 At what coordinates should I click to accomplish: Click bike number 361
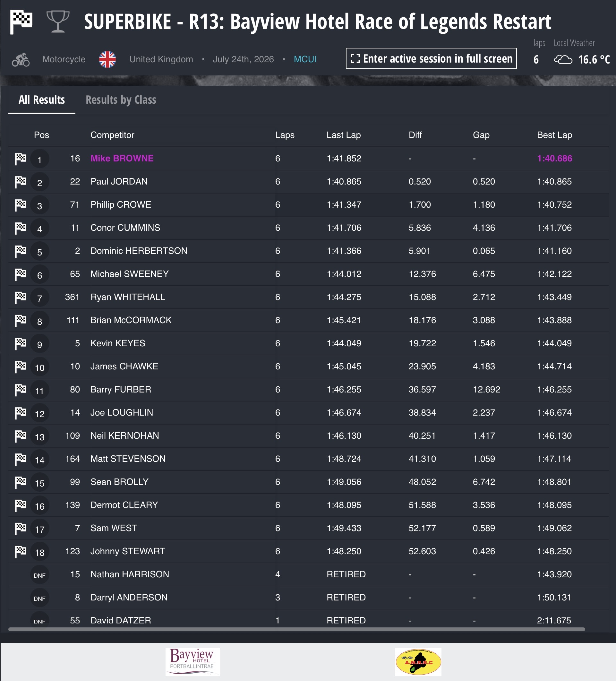click(x=72, y=297)
